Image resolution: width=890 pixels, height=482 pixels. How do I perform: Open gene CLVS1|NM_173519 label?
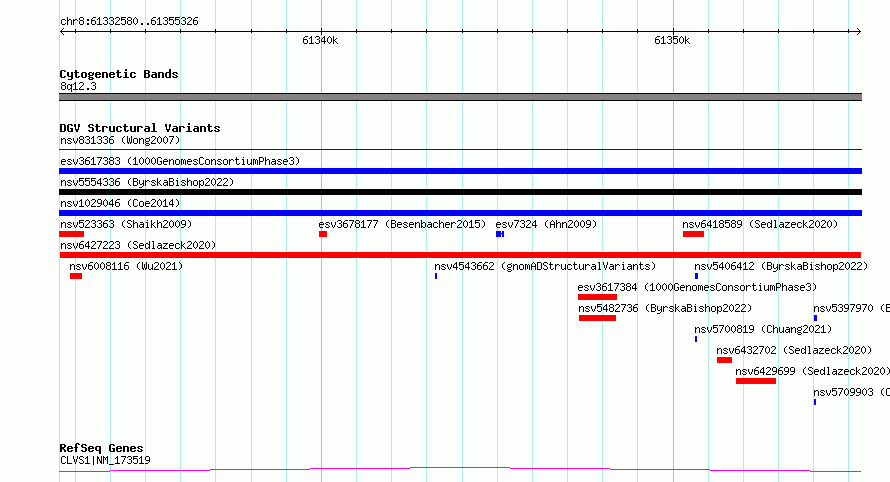pyautogui.click(x=105, y=460)
